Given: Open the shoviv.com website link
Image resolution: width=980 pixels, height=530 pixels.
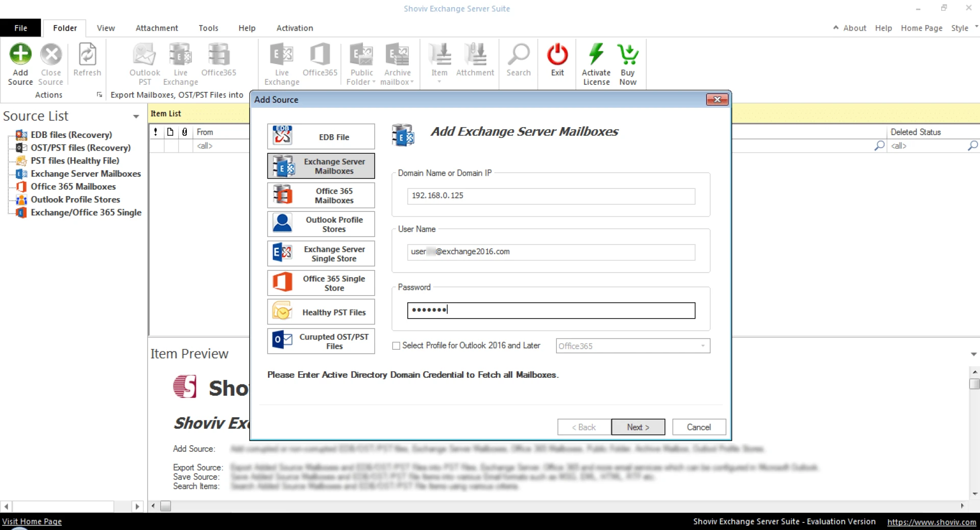Looking at the screenshot, I should 931,522.
